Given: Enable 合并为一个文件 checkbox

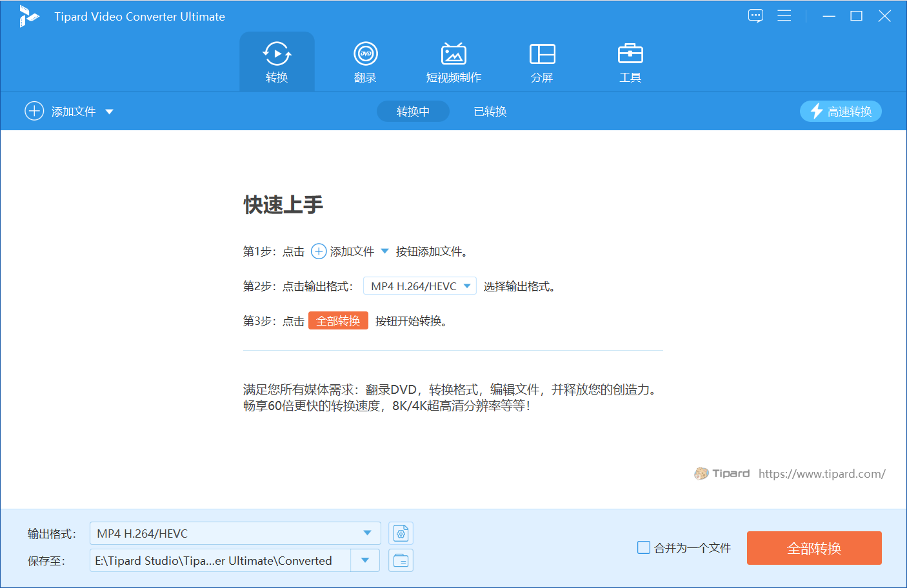Looking at the screenshot, I should click(x=644, y=547).
